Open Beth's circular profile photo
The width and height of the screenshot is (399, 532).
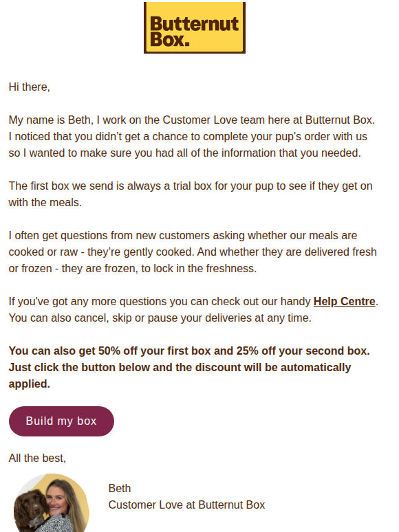[52, 503]
